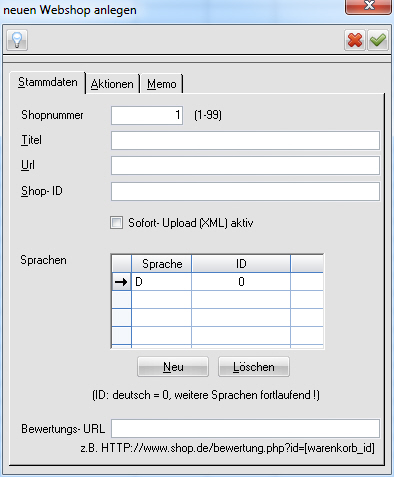Click the Shopnummer input field
Viewport: 394px width, 477px height.
147,115
